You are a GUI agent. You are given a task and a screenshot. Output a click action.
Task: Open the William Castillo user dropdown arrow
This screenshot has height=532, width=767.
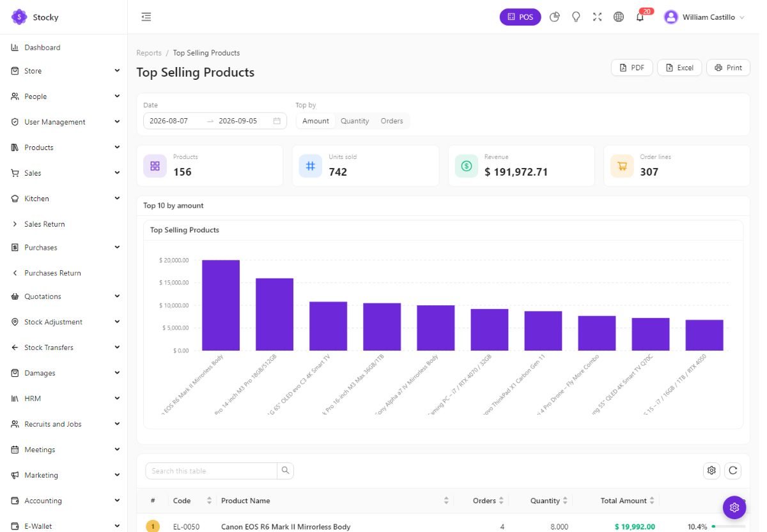click(x=742, y=18)
